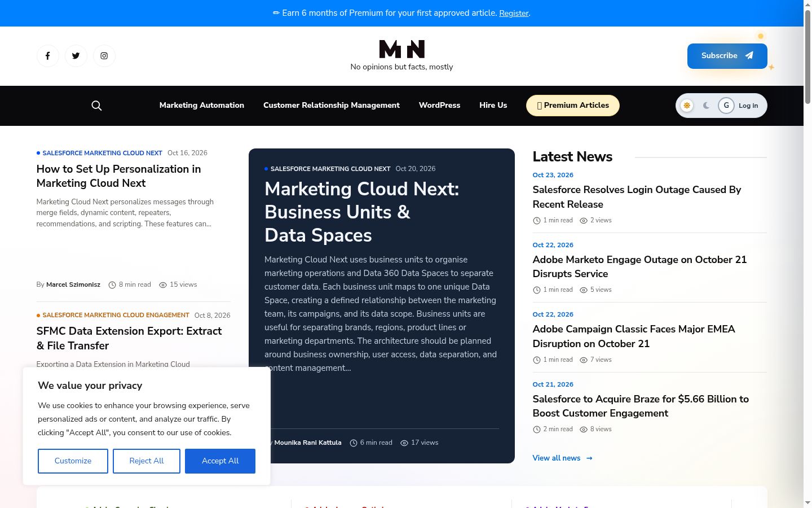
Task: Open the Register link in top banner
Action: pyautogui.click(x=514, y=13)
